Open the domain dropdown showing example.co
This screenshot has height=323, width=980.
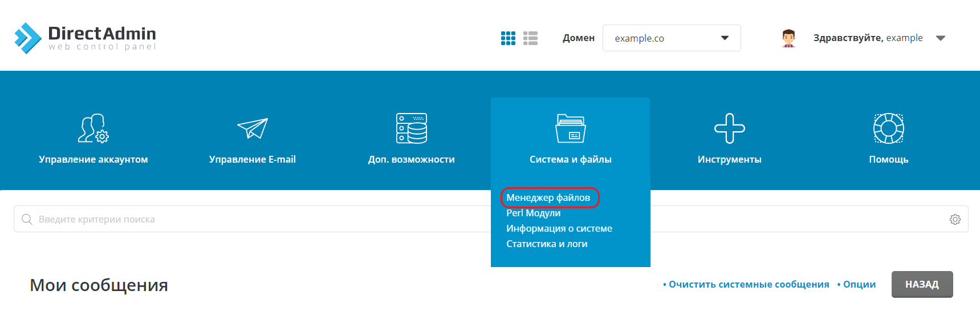pyautogui.click(x=671, y=38)
